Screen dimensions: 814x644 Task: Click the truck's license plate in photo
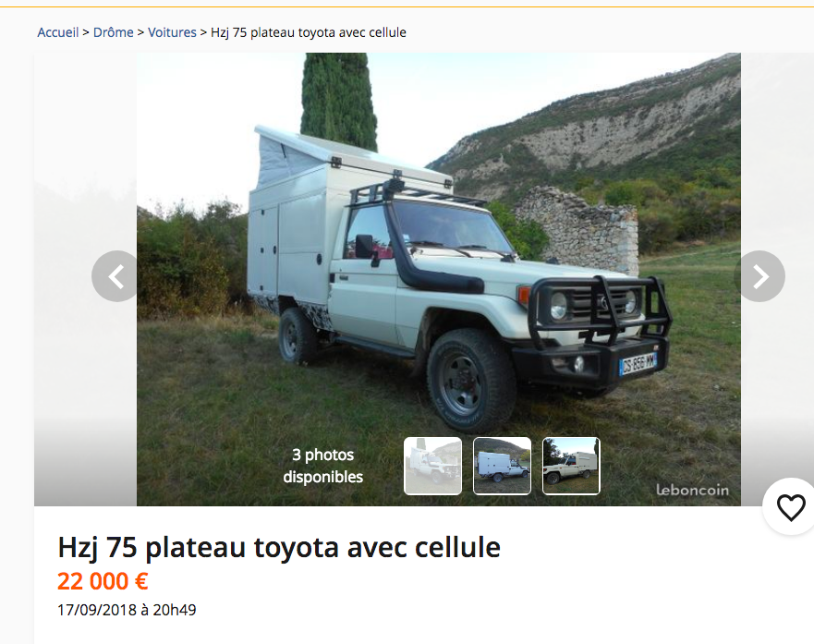pos(638,363)
